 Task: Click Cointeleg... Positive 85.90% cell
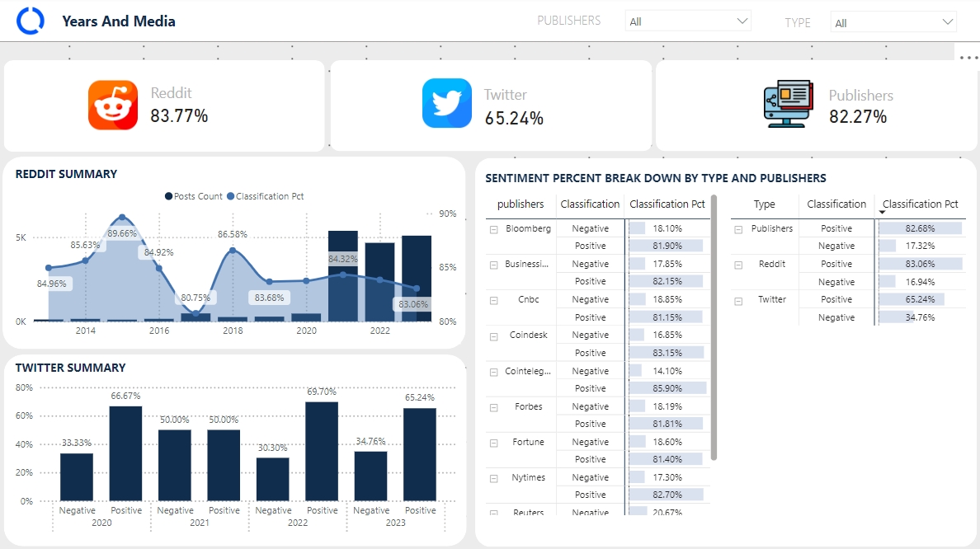(x=667, y=388)
